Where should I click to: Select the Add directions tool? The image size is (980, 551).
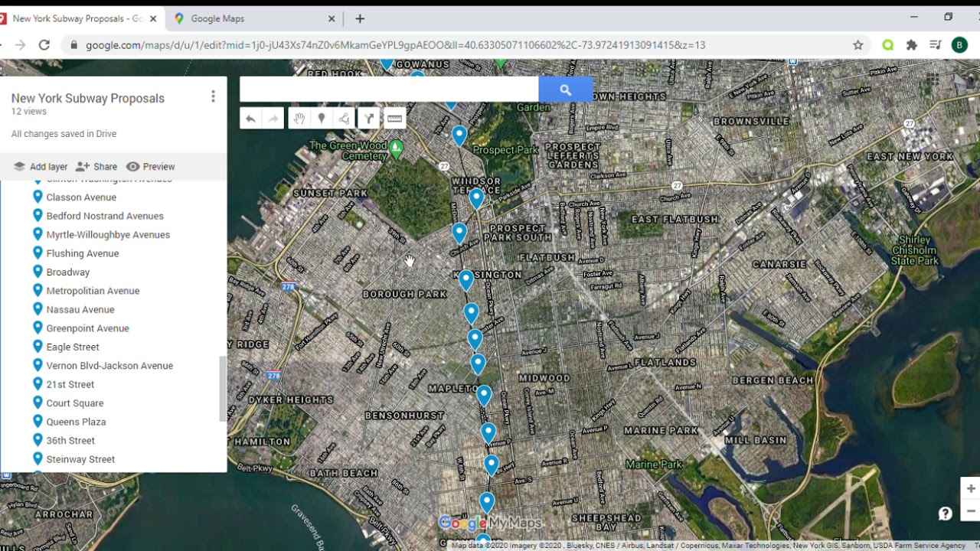368,119
